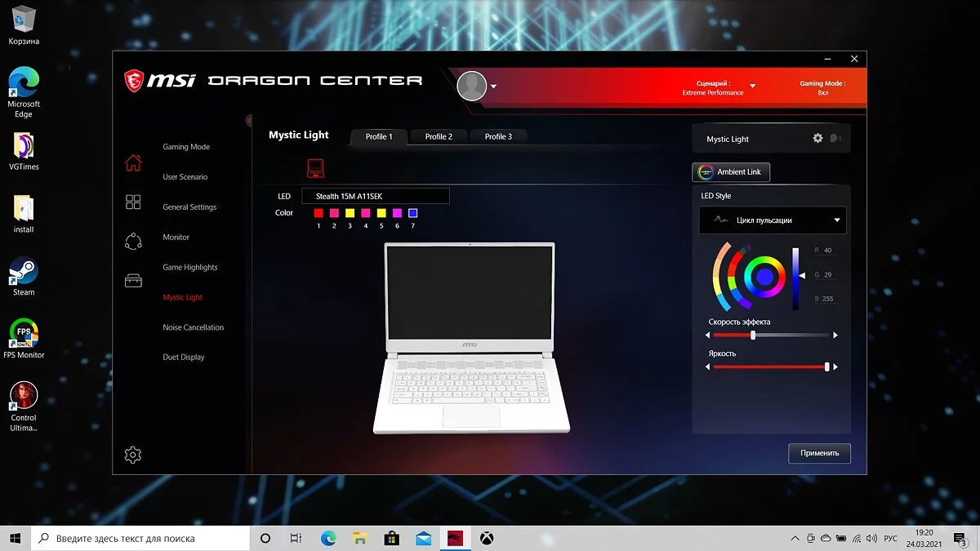Open General Settings menu item
Screen dimensions: 980x551
189,207
